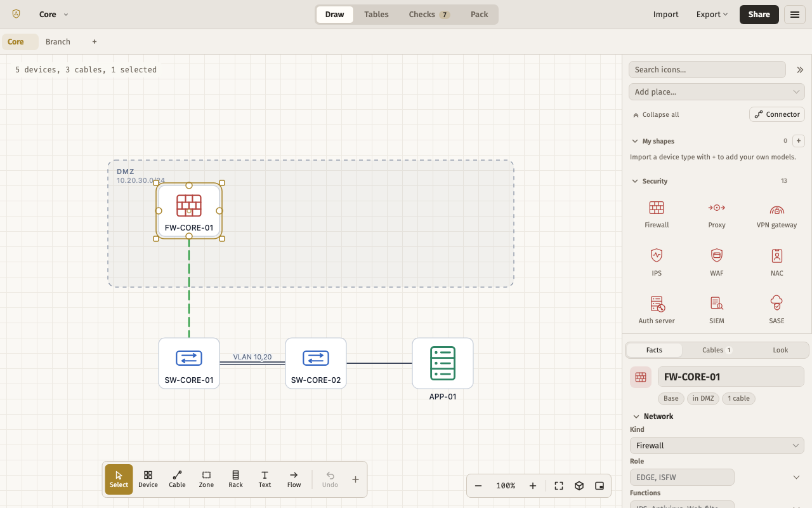The image size is (812, 508).
Task: Add the Auth server shape
Action: coord(657,310)
